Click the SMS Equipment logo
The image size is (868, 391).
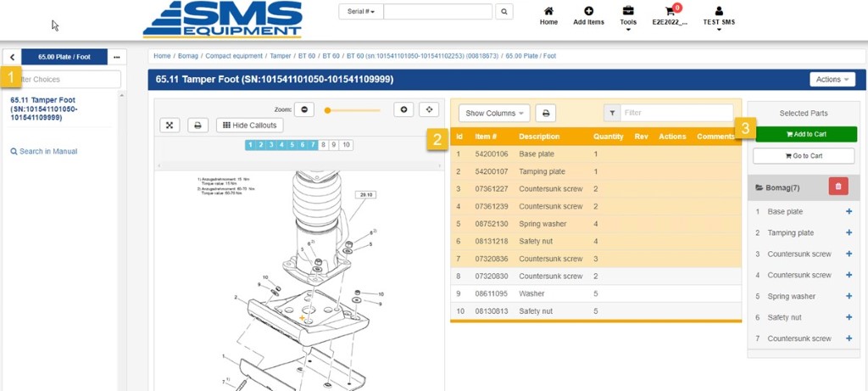click(x=223, y=20)
